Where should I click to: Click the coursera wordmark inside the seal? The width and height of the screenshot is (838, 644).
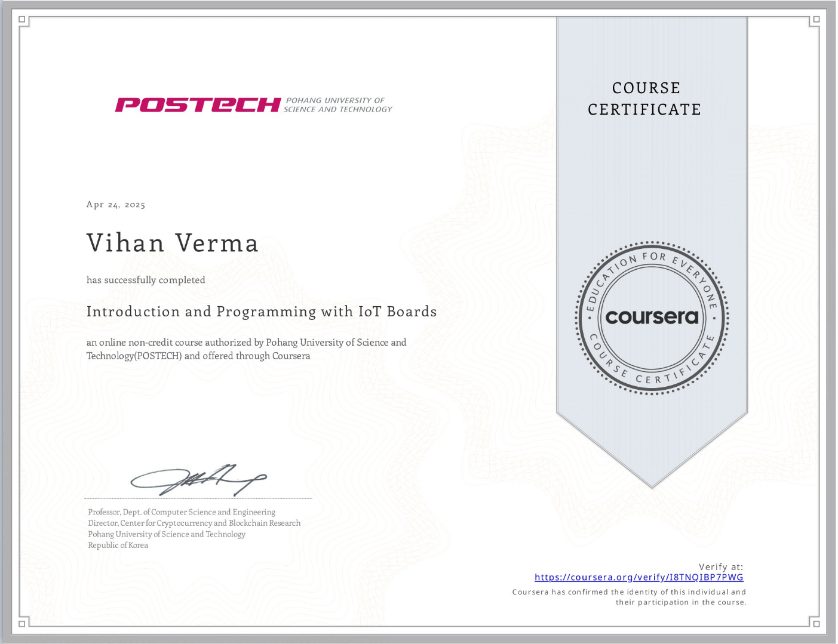(652, 317)
